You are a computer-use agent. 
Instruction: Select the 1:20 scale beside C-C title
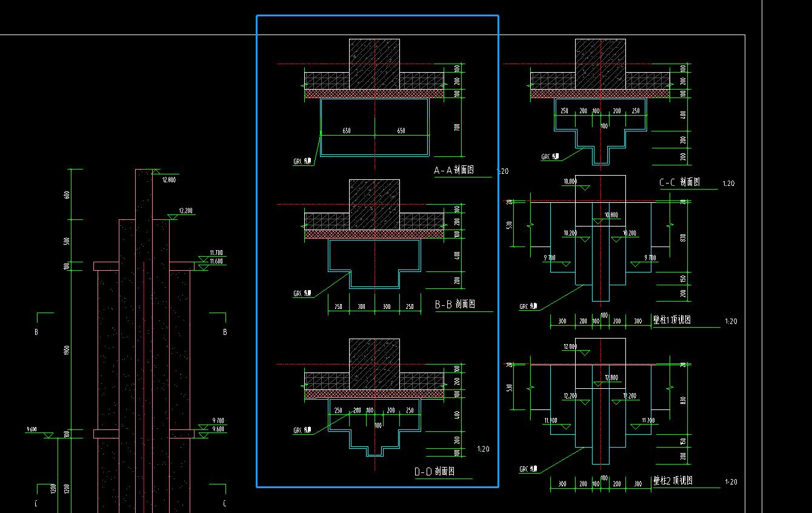pyautogui.click(x=728, y=184)
